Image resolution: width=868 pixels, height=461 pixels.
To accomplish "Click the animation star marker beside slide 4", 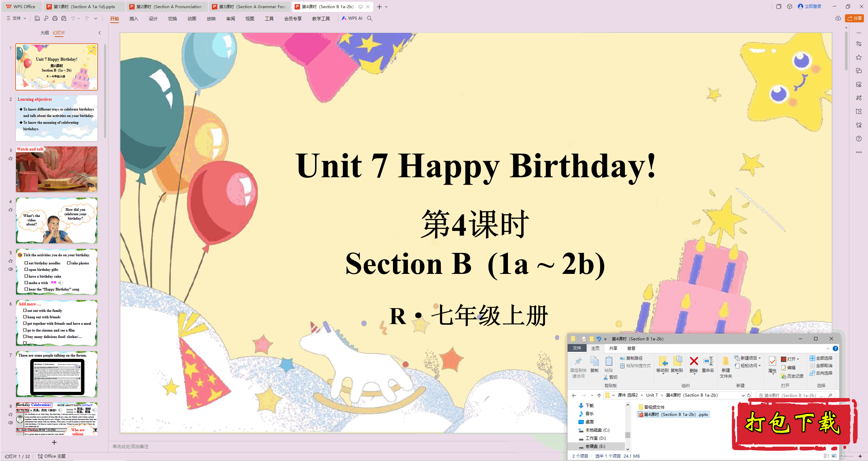I will pos(11,210).
